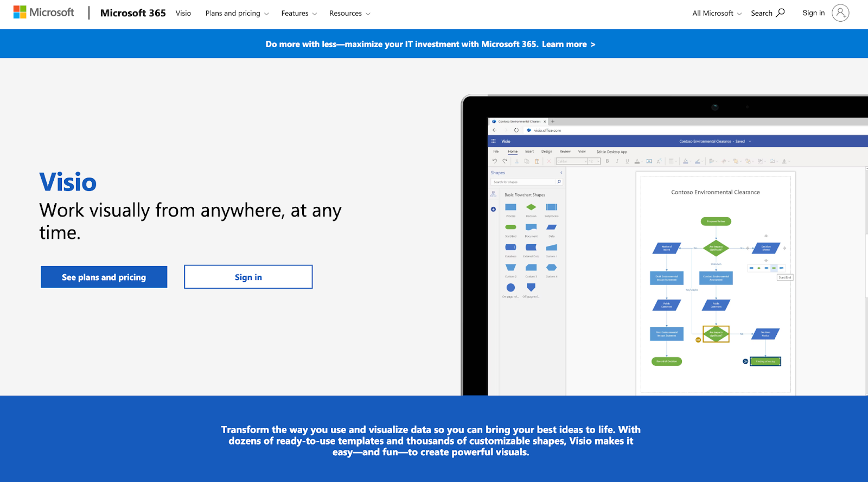Collapse the Shapes panel with the chevron

(x=561, y=173)
